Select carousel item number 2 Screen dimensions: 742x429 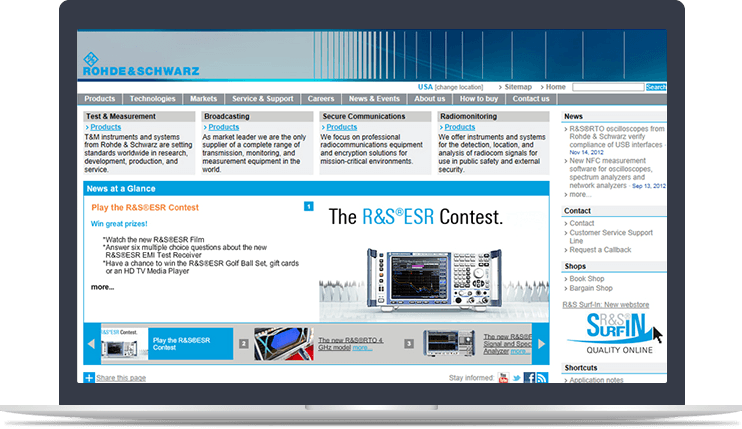[243, 344]
